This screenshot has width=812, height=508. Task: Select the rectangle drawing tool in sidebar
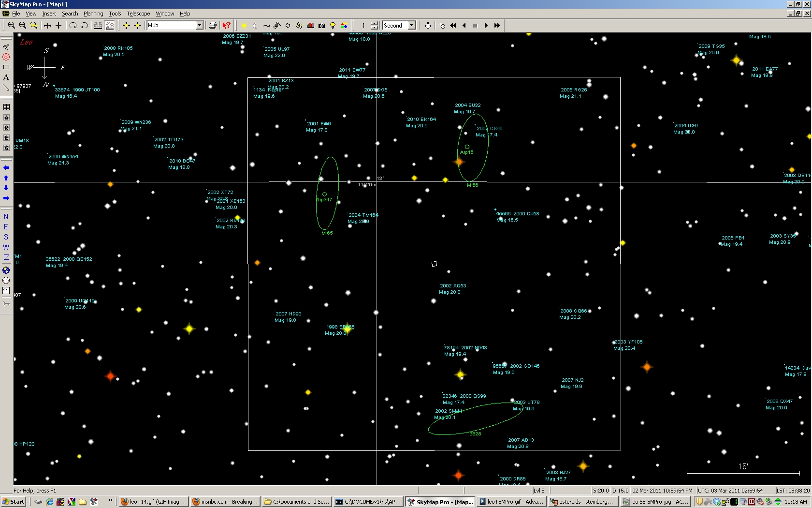click(6, 67)
